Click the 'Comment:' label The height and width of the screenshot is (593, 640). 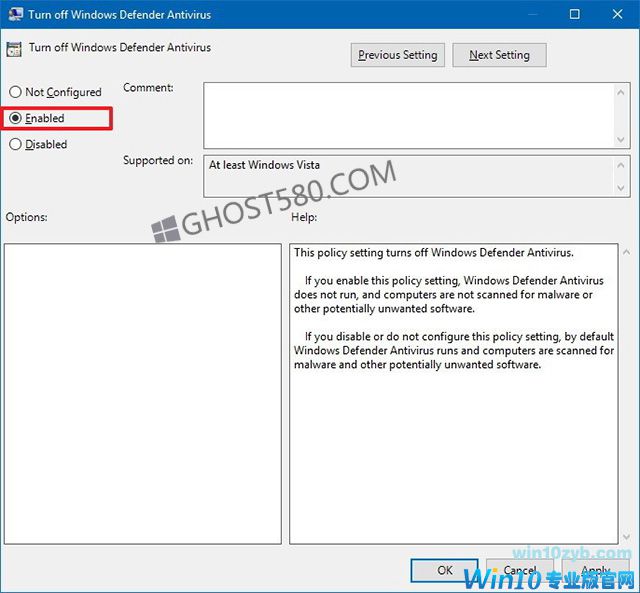point(148,88)
